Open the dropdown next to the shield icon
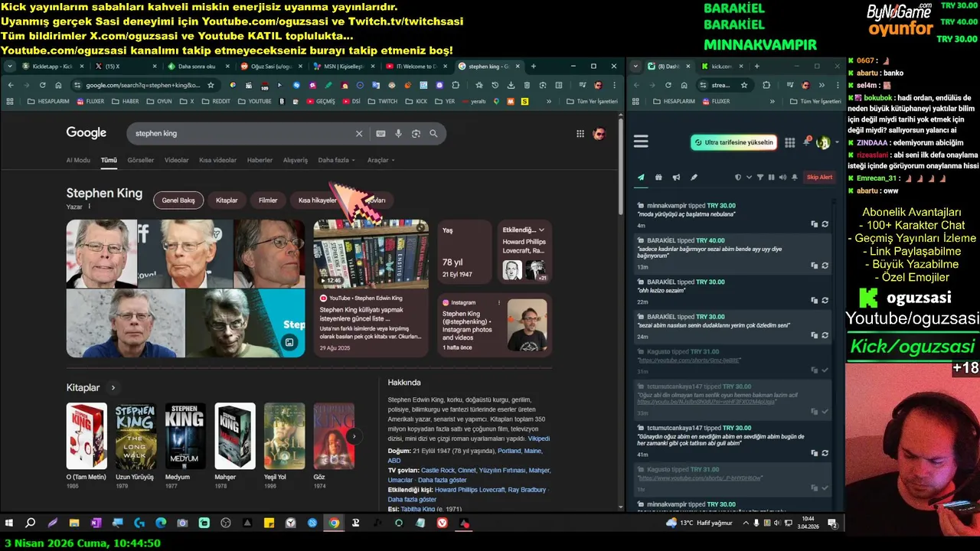The width and height of the screenshot is (980, 551). [x=749, y=178]
